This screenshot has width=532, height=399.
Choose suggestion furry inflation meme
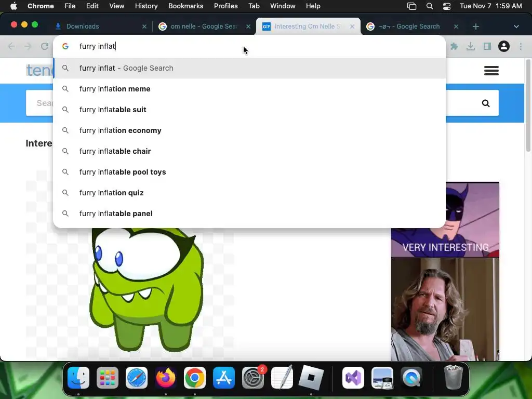coord(249,89)
